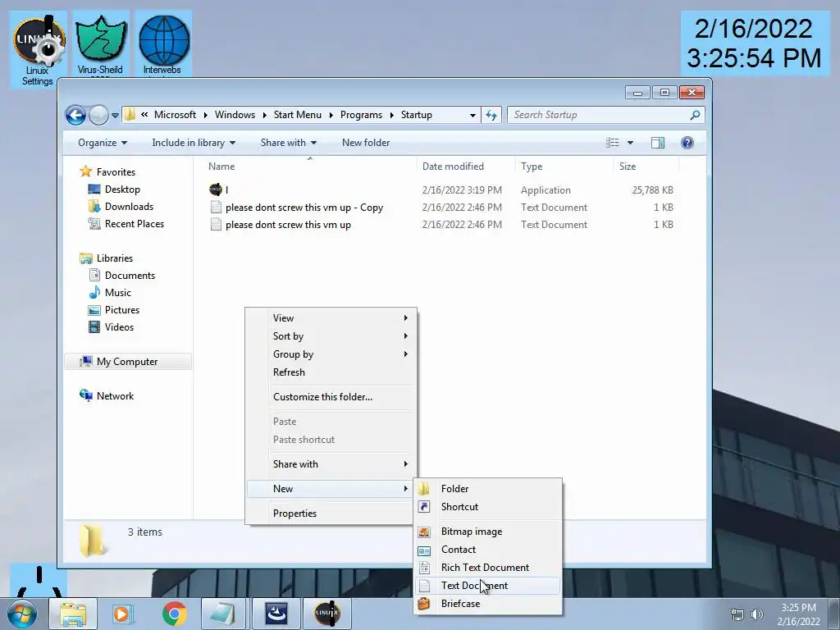Open the Pictures library
Viewport: 840px width, 630px height.
(122, 309)
